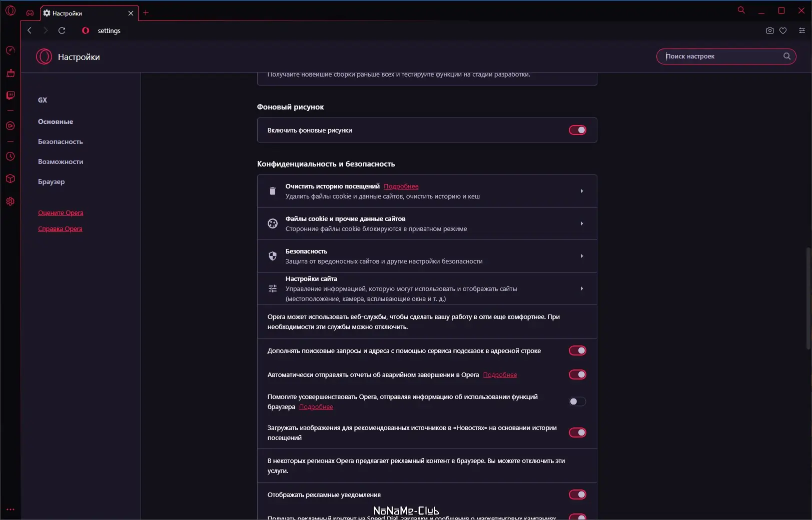Toggle loading images for Новости sources
This screenshot has height=520, width=812.
577,432
